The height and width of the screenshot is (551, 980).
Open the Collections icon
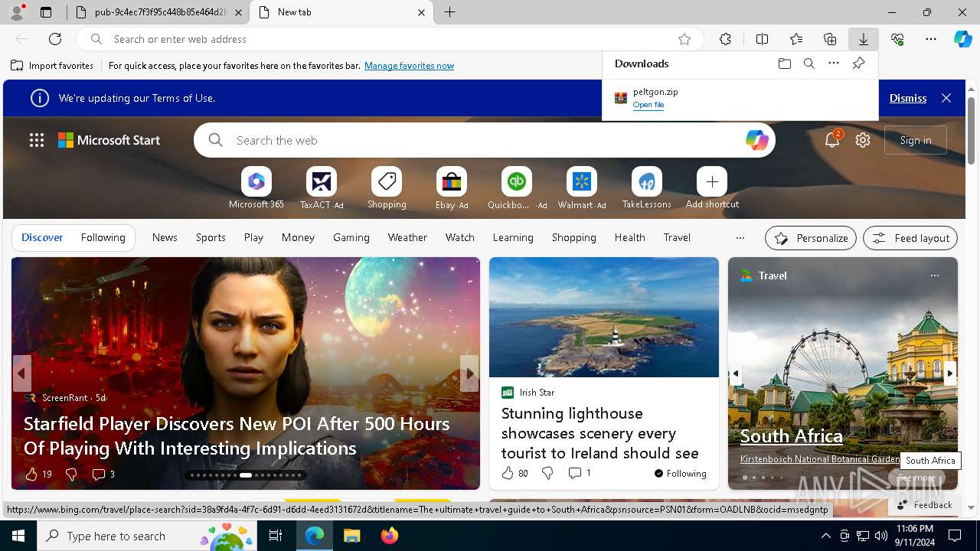click(x=830, y=39)
